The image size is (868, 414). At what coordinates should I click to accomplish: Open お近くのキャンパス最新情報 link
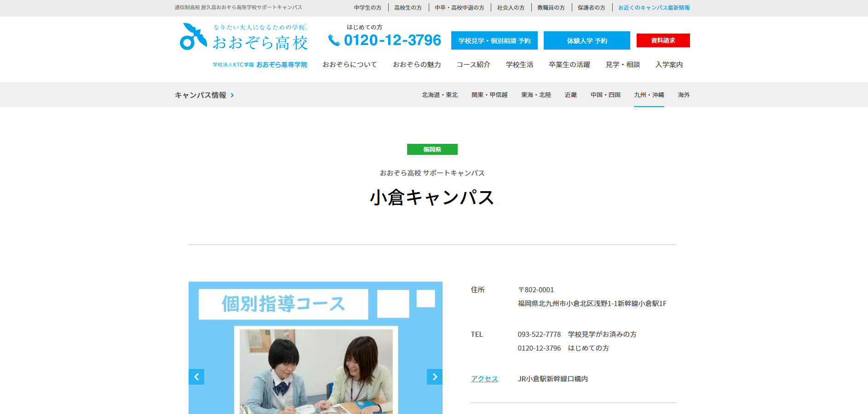654,8
